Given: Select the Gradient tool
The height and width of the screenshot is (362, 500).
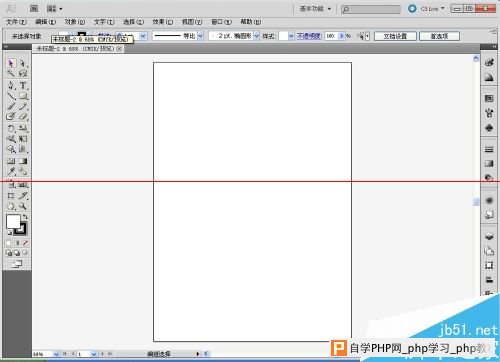Looking at the screenshot, I should (23, 161).
